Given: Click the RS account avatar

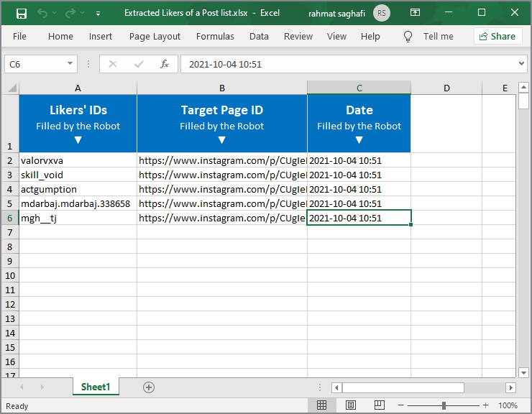Looking at the screenshot, I should point(381,13).
